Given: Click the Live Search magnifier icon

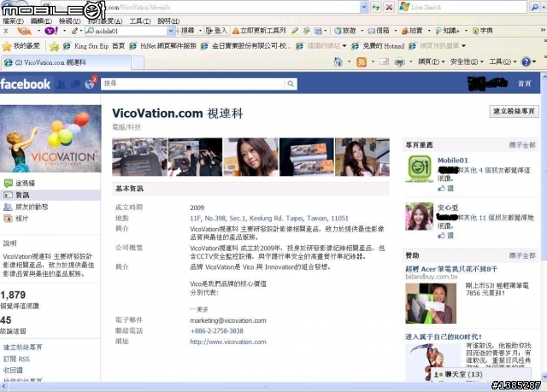Looking at the screenshot, I should pyautogui.click(x=534, y=7).
